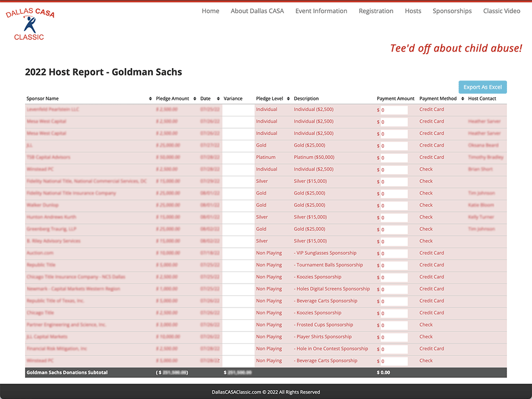This screenshot has width=532, height=399.
Task: Export the report with Export As Excel
Action: tap(483, 87)
